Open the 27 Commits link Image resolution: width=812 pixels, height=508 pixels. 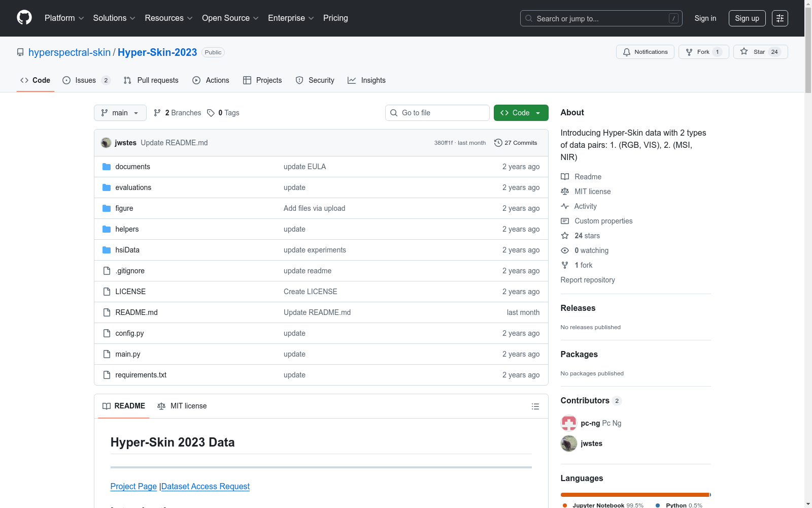coord(516,143)
